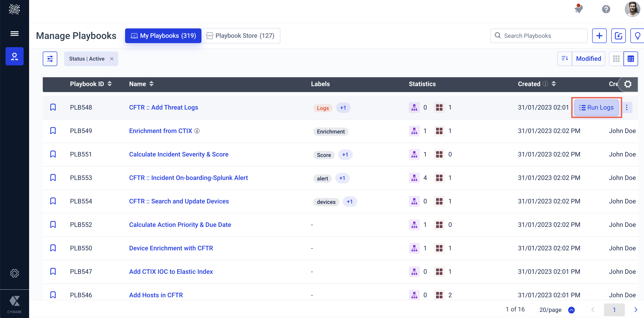Open the Modified sort-by dropdown
644x318 pixels.
588,59
